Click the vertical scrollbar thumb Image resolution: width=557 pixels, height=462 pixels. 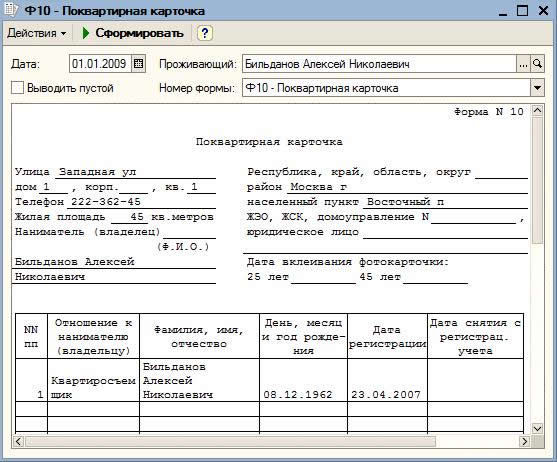pos(537,180)
